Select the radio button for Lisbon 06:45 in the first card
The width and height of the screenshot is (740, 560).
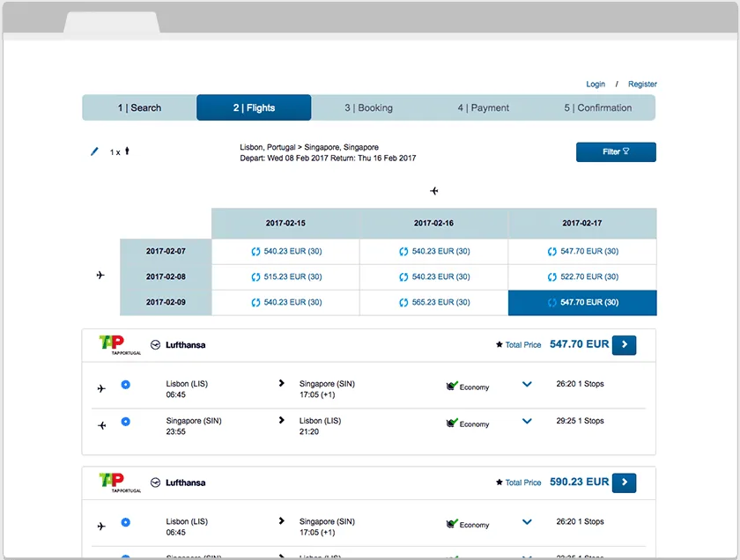[125, 385]
